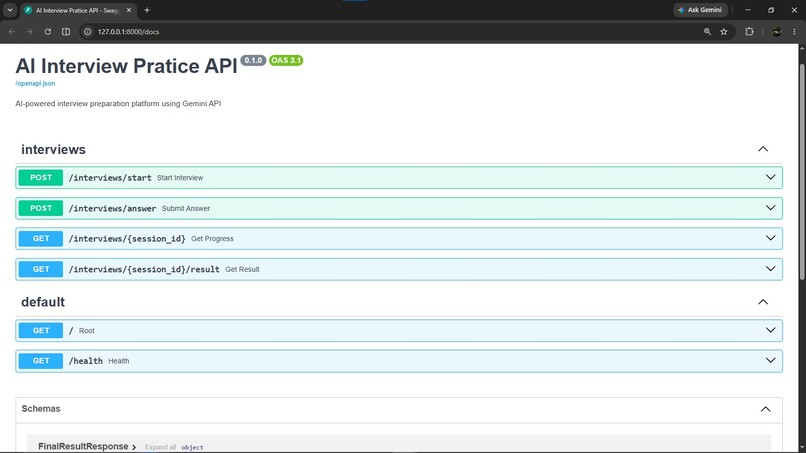The height and width of the screenshot is (453, 806).
Task: Click the interviews section heading
Action: [x=53, y=150]
